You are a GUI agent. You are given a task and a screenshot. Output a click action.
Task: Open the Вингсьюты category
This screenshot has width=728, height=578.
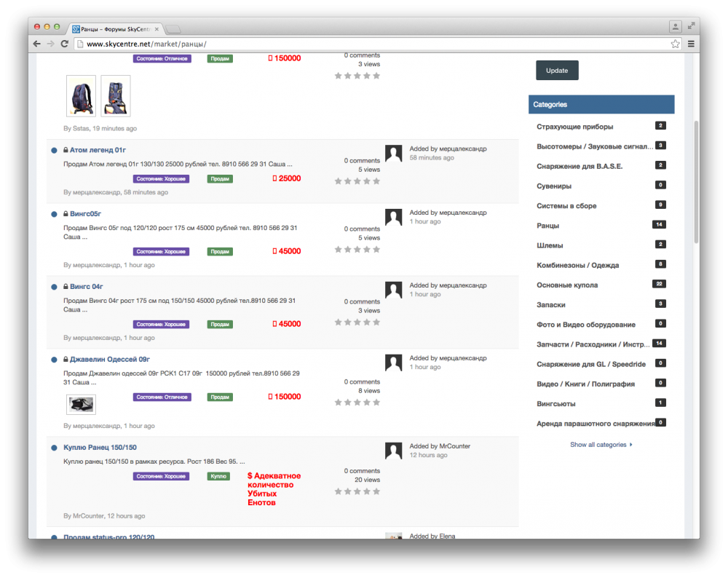(555, 404)
